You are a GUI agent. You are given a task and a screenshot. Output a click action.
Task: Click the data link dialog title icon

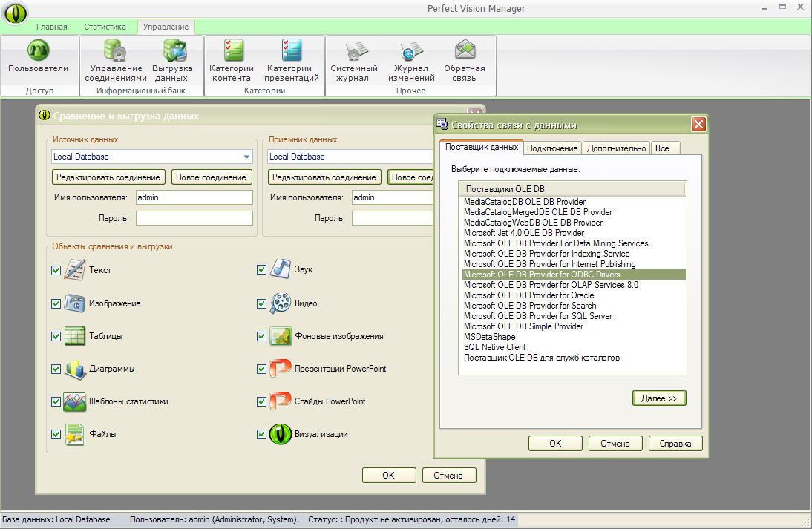click(442, 124)
